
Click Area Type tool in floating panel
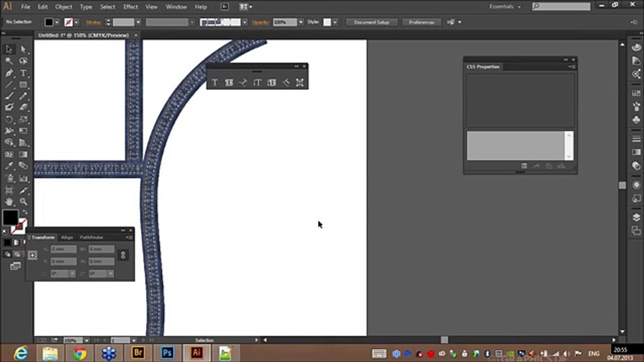pyautogui.click(x=229, y=82)
